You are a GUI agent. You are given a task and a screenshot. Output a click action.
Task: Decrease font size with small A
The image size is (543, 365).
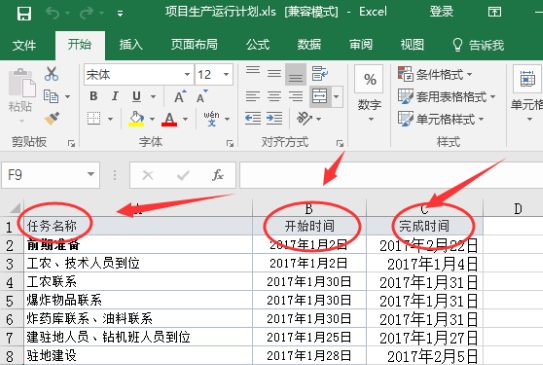click(x=202, y=96)
